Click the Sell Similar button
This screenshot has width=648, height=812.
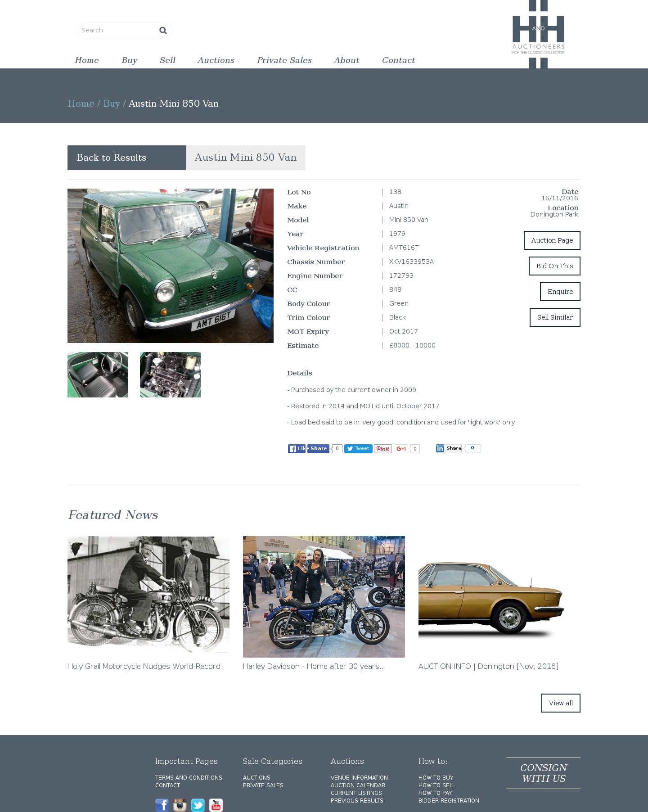[x=555, y=317]
